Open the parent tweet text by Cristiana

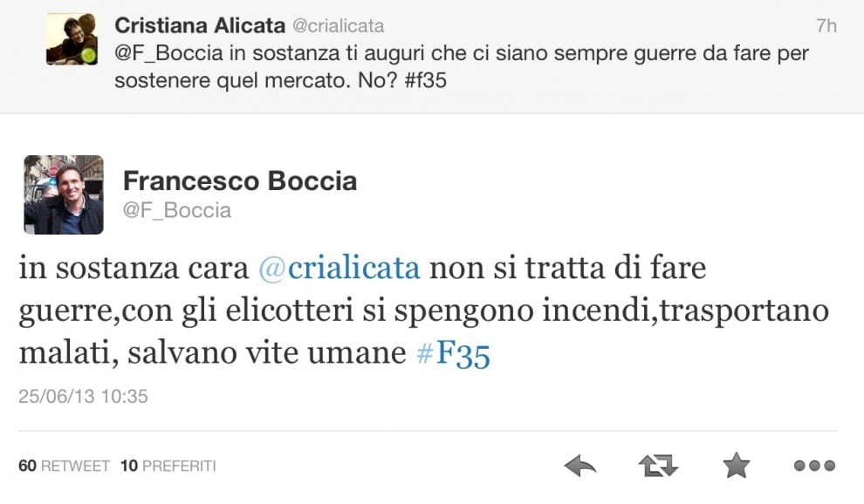[x=462, y=66]
